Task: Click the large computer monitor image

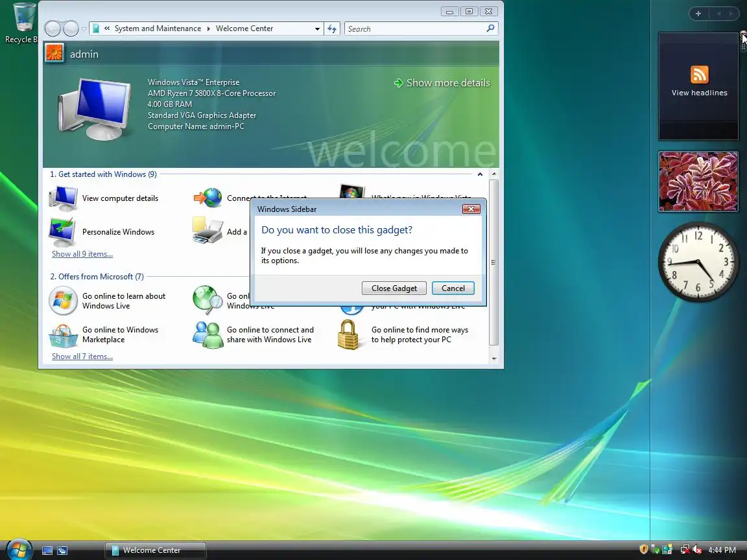Action: click(94, 109)
